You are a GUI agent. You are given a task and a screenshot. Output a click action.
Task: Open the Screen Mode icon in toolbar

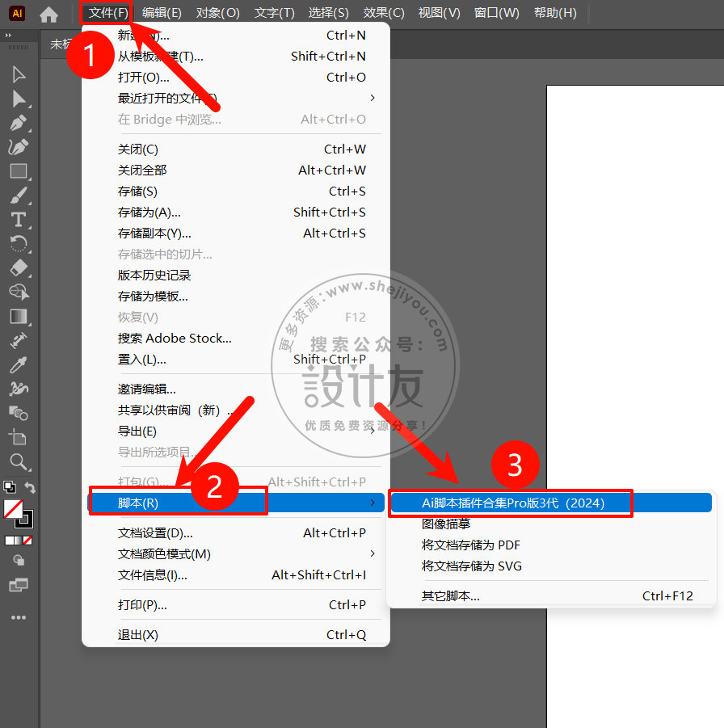(19, 585)
